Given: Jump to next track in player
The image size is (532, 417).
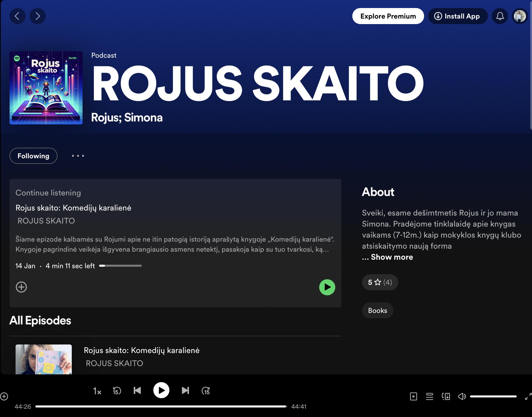Looking at the screenshot, I should coord(185,390).
